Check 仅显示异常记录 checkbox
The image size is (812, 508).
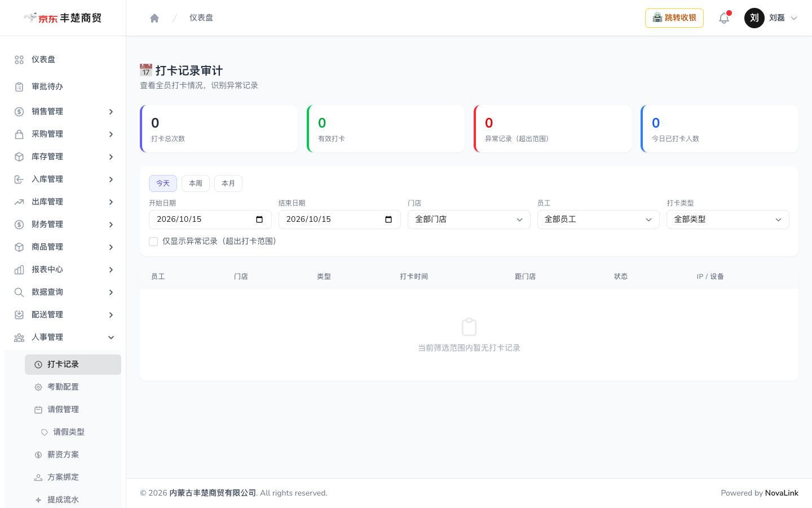[x=153, y=242]
